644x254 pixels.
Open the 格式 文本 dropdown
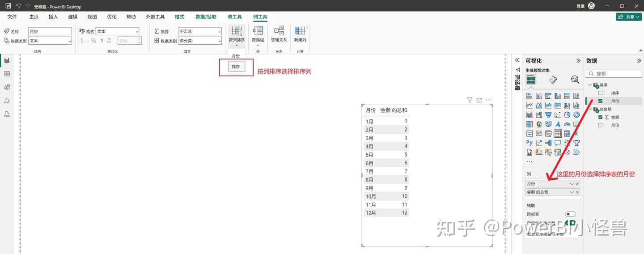click(x=118, y=31)
